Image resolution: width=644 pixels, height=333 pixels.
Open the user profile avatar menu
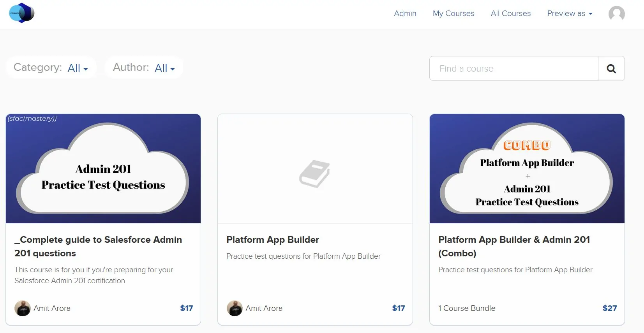click(x=616, y=14)
